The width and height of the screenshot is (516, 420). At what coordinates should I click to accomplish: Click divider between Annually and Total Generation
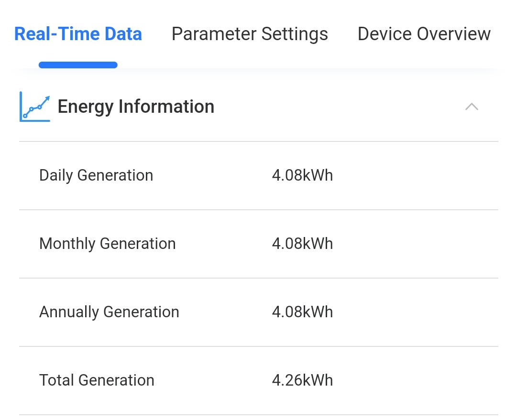click(x=258, y=346)
